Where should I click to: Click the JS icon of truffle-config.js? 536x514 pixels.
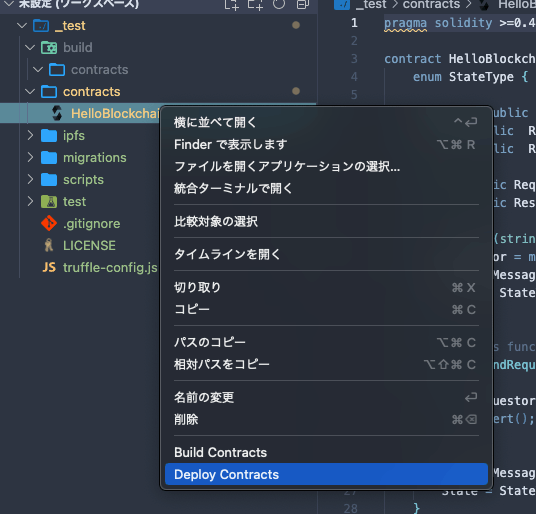(49, 267)
